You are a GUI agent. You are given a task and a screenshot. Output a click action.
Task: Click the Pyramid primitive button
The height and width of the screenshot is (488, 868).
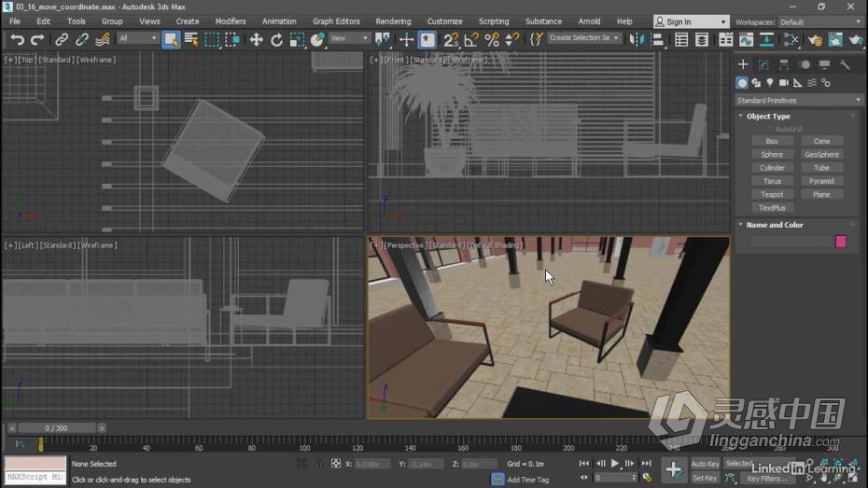pyautogui.click(x=821, y=181)
